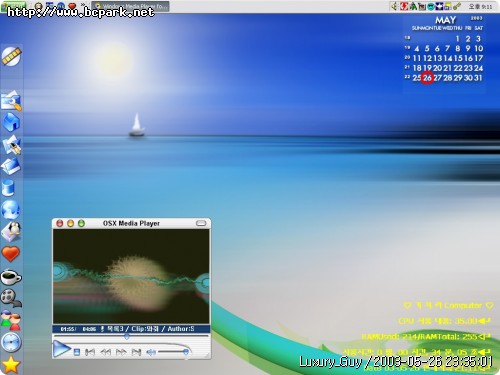Click the gold key tray icon
This screenshot has height=375, width=500.
(457, 6)
